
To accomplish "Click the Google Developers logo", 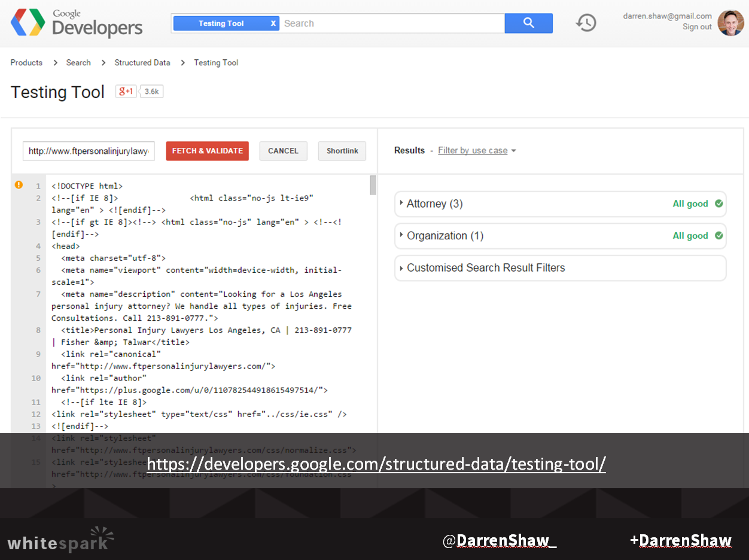I will (77, 23).
